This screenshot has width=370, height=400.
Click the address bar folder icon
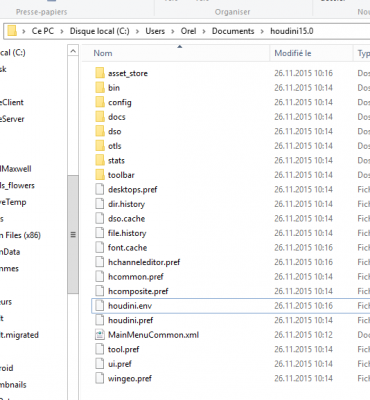(12, 31)
